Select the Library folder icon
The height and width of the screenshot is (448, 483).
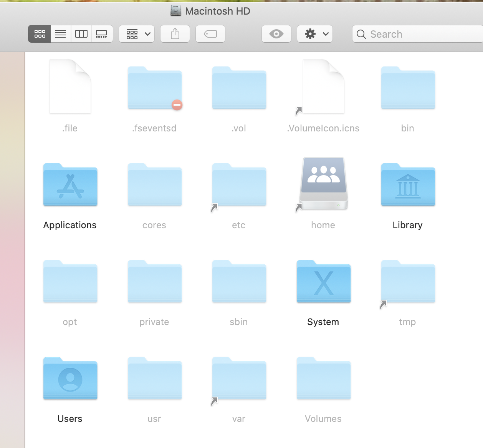click(x=408, y=185)
